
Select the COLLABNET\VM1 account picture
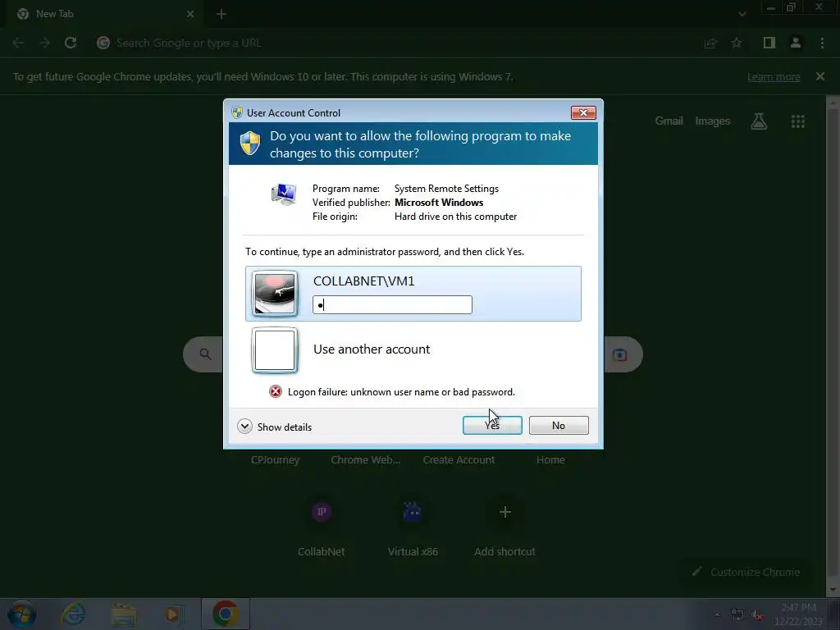pos(275,293)
